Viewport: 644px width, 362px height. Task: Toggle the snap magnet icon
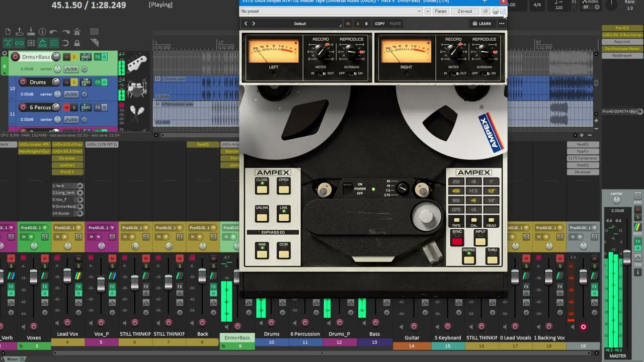tap(65, 43)
